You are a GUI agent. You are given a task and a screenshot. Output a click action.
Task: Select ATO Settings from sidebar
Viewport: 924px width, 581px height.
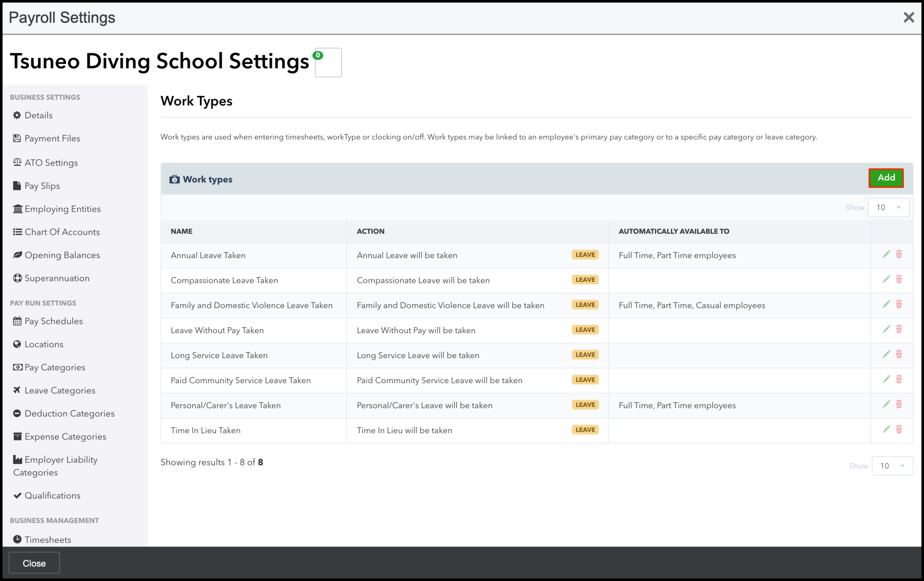[51, 163]
